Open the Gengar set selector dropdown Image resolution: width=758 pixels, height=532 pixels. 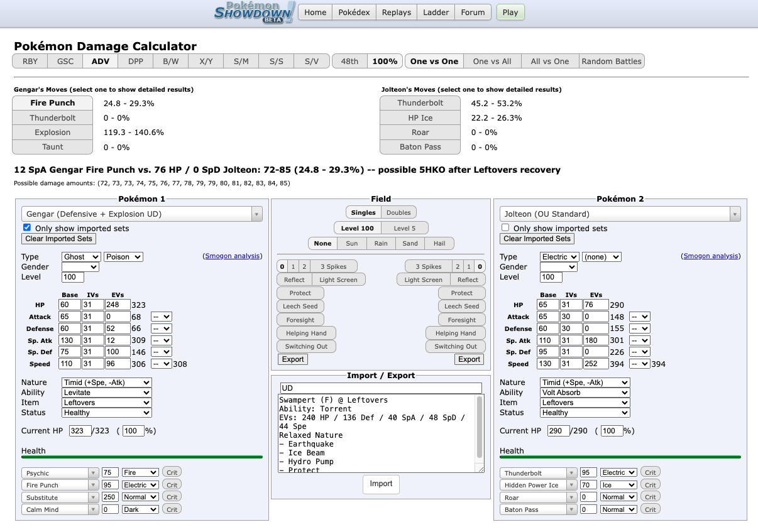142,214
